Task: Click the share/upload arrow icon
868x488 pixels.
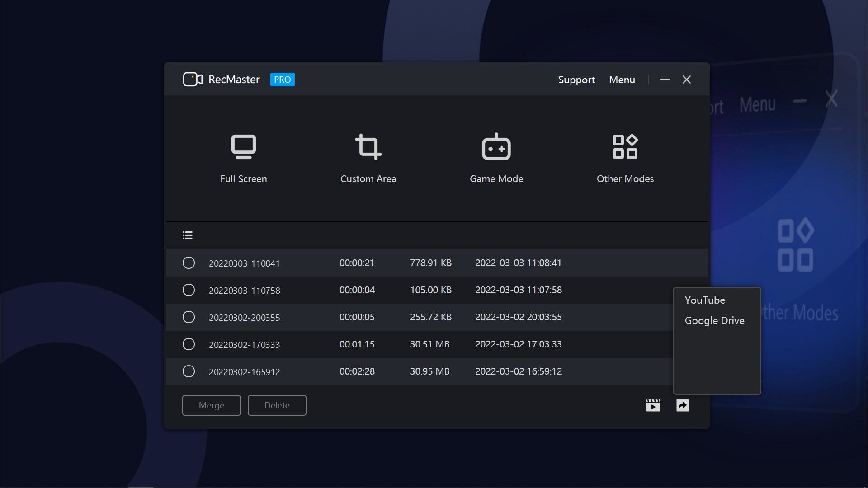Action: point(683,405)
